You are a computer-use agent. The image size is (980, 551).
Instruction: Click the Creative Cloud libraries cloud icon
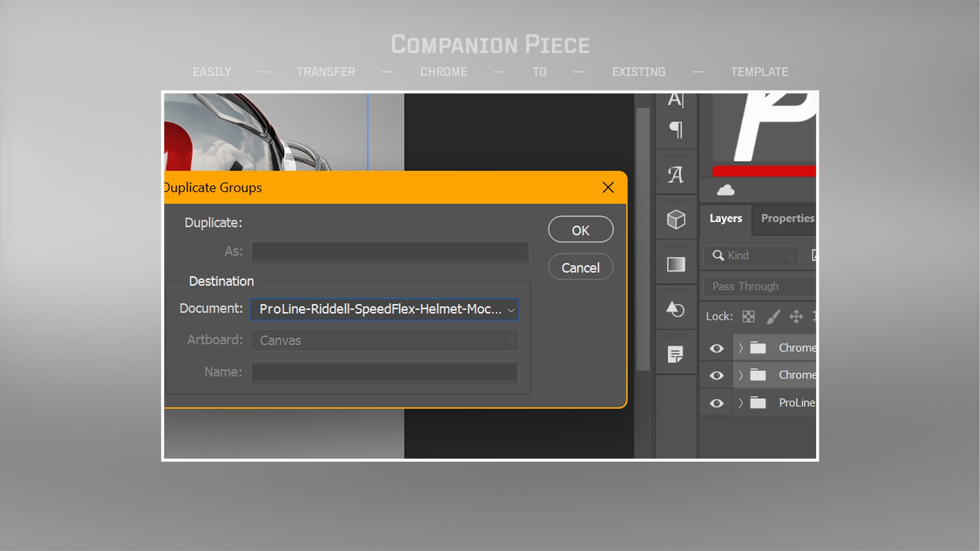click(725, 190)
